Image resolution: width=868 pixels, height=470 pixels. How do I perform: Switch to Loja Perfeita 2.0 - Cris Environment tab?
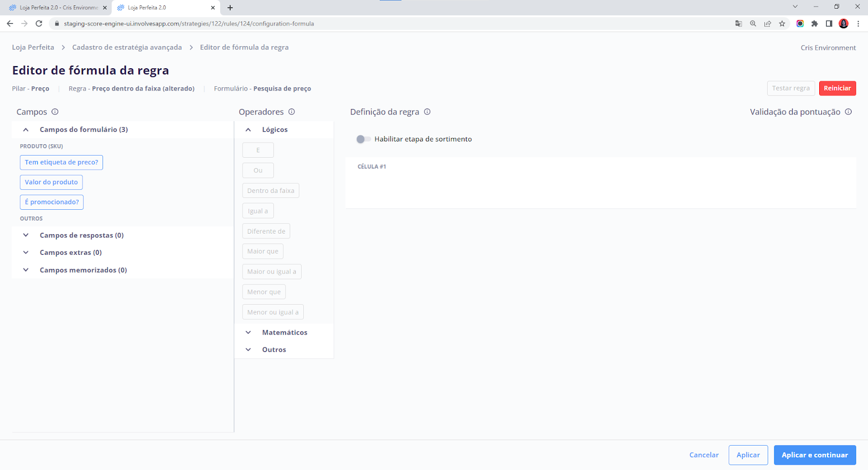tap(57, 8)
